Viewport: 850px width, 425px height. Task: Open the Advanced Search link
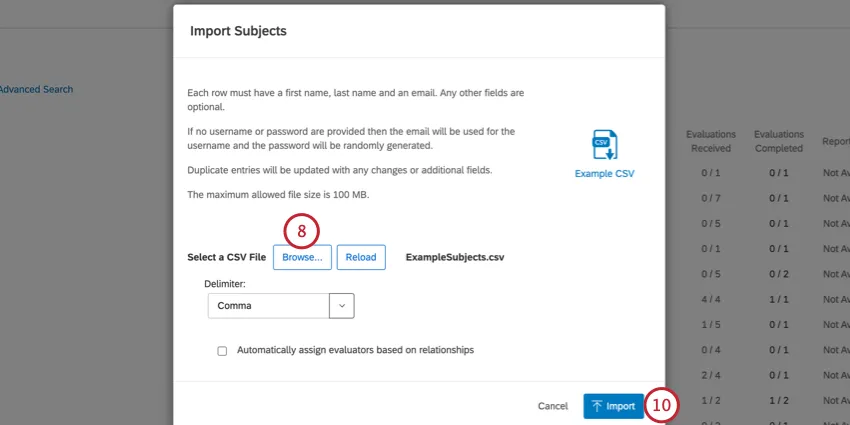(x=36, y=89)
